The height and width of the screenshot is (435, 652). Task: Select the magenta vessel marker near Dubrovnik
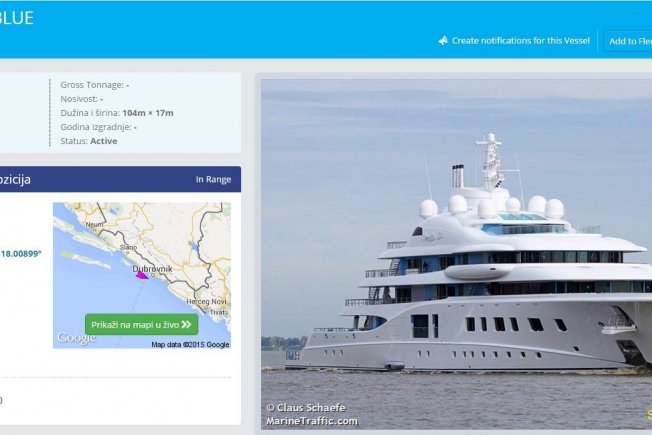[142, 275]
